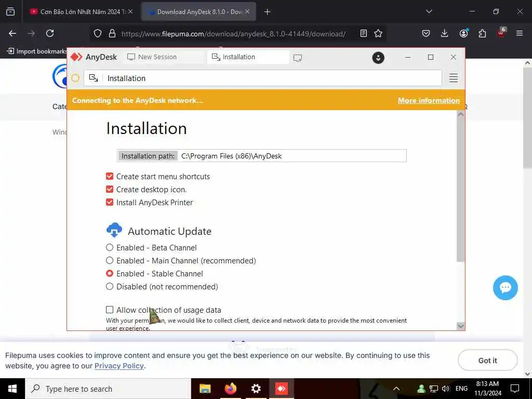Uncheck Create start menu shortcuts

click(109, 176)
